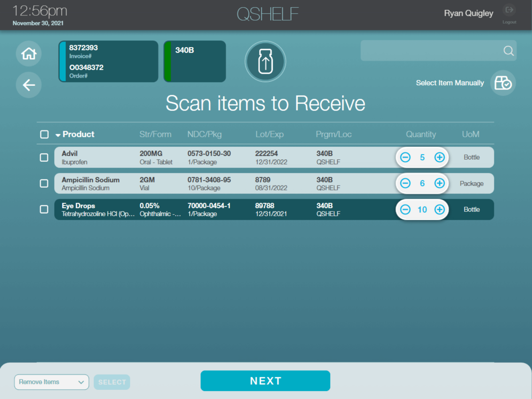The width and height of the screenshot is (532, 399).
Task: Expand the Remove Items action chevron
Action: click(x=81, y=382)
